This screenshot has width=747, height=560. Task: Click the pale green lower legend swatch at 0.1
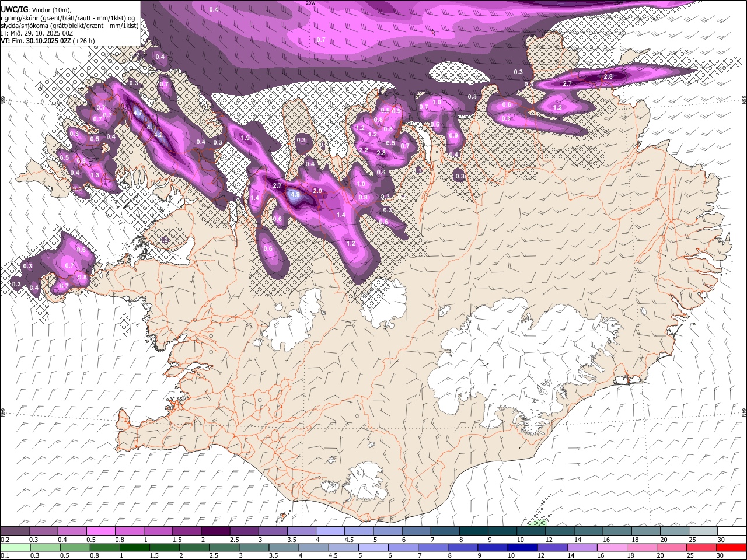tap(15, 547)
